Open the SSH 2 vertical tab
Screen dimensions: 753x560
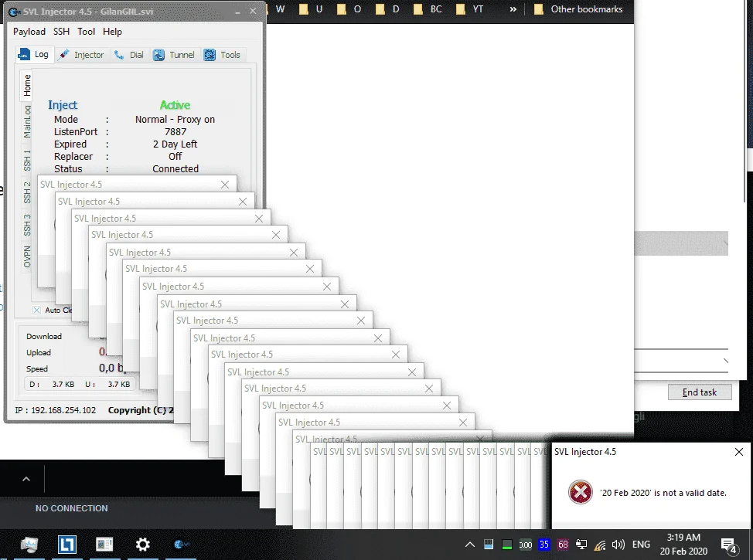[x=27, y=192]
